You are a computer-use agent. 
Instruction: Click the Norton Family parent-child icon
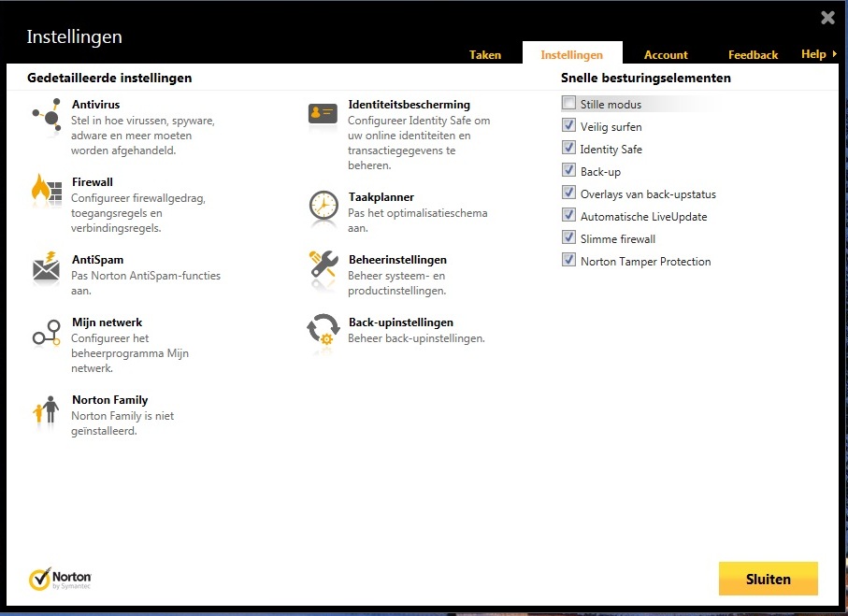pos(47,409)
